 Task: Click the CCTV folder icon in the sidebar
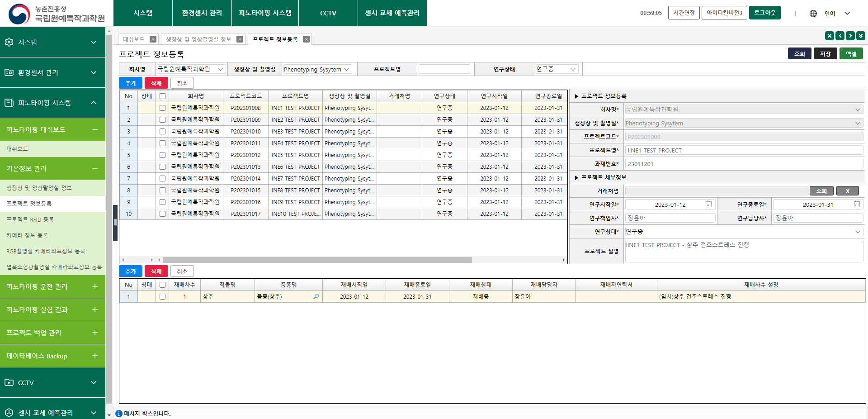click(10, 382)
